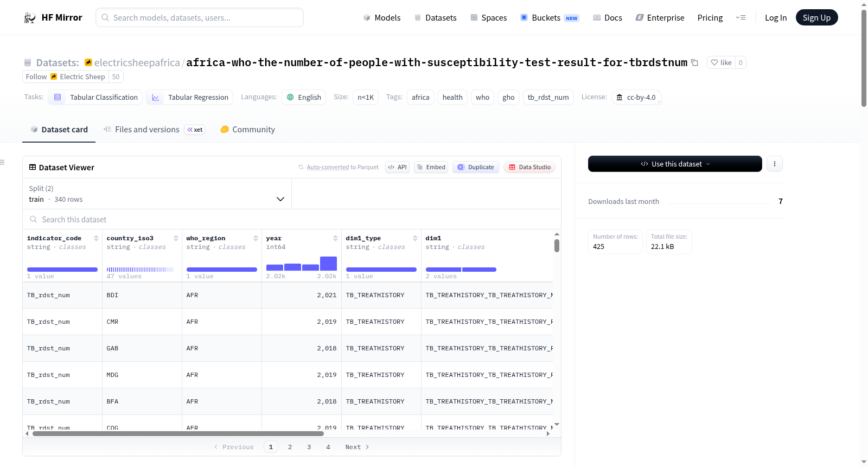
Task: Toggle the left sidebar outline icon
Action: click(3, 162)
